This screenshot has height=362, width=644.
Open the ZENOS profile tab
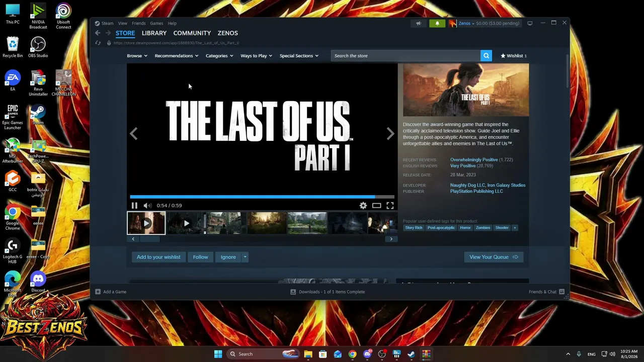point(227,33)
